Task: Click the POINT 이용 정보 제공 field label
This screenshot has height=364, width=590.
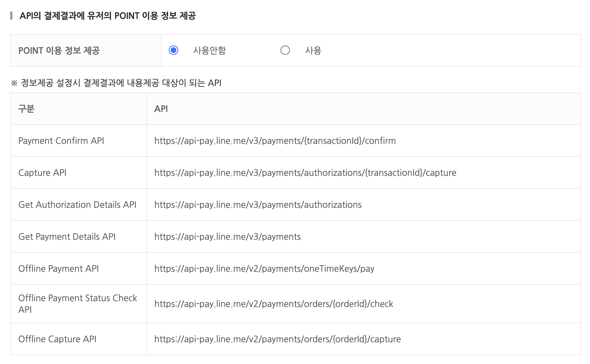Action: click(59, 50)
